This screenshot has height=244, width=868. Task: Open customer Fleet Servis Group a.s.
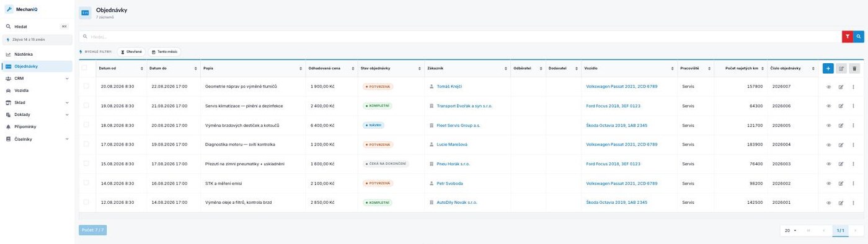pyautogui.click(x=458, y=125)
